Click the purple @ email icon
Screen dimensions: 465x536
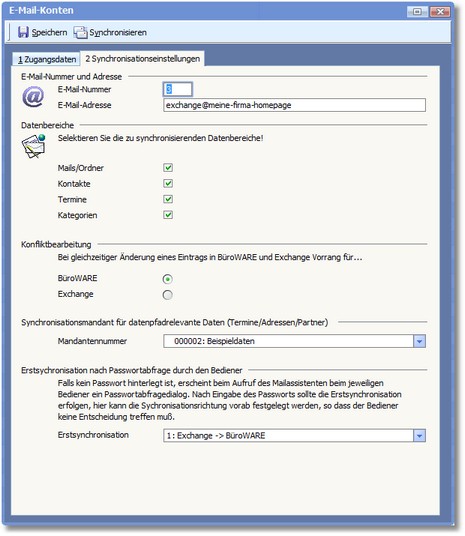(33, 96)
